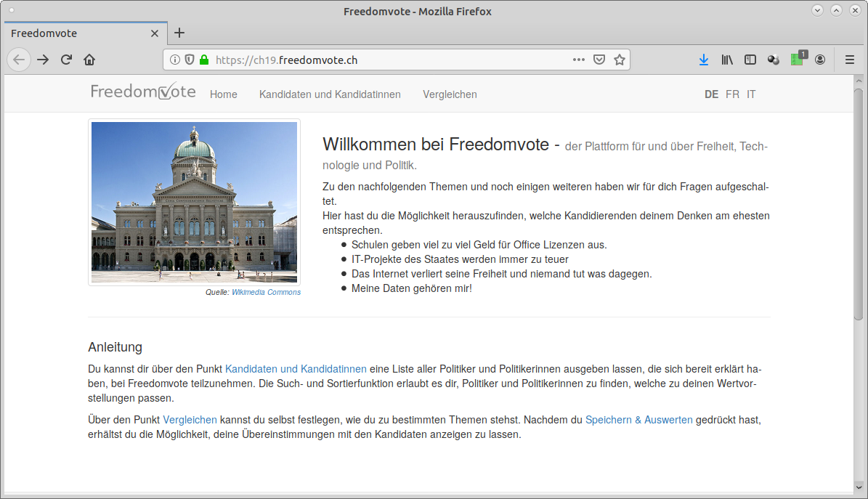868x499 pixels.
Task: Follow the Speichern & Auswerten link
Action: pyautogui.click(x=638, y=420)
